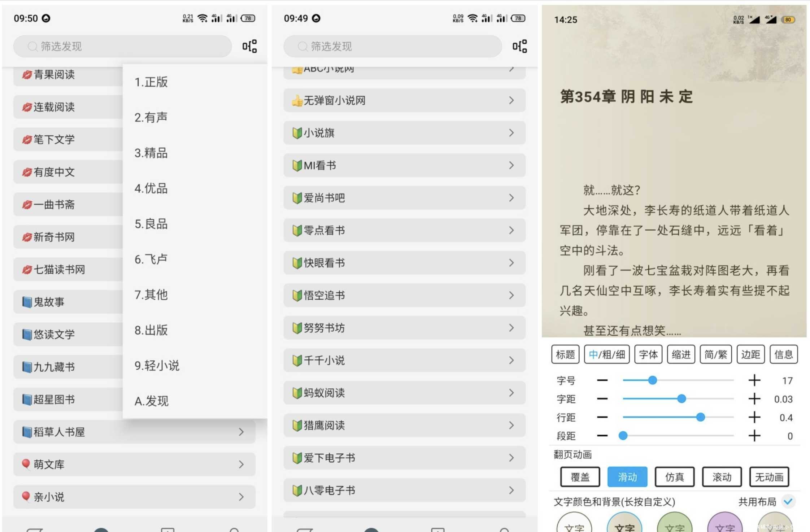Select 无动画 page-turn option

pos(769,477)
